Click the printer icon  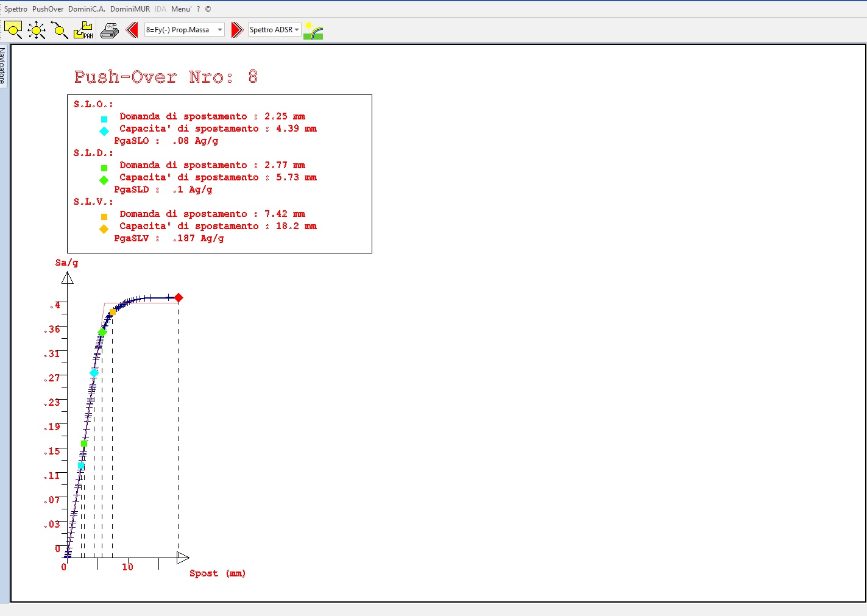(110, 30)
